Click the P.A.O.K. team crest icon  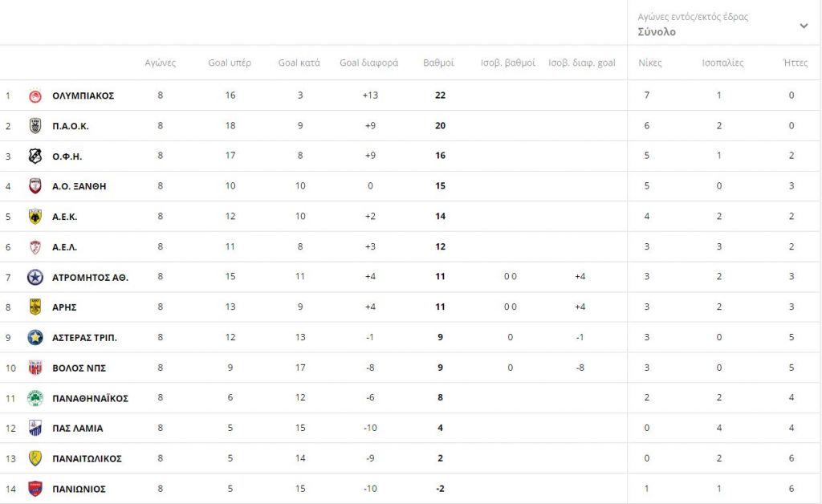(x=35, y=126)
